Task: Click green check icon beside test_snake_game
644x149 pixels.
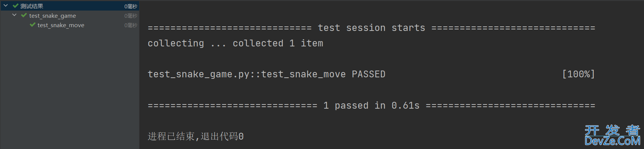Action: 24,15
